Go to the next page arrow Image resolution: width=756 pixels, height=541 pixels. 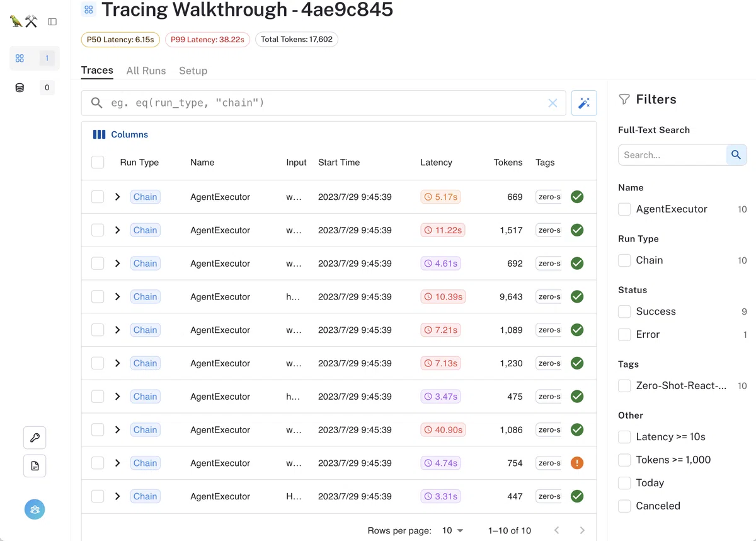(x=582, y=530)
